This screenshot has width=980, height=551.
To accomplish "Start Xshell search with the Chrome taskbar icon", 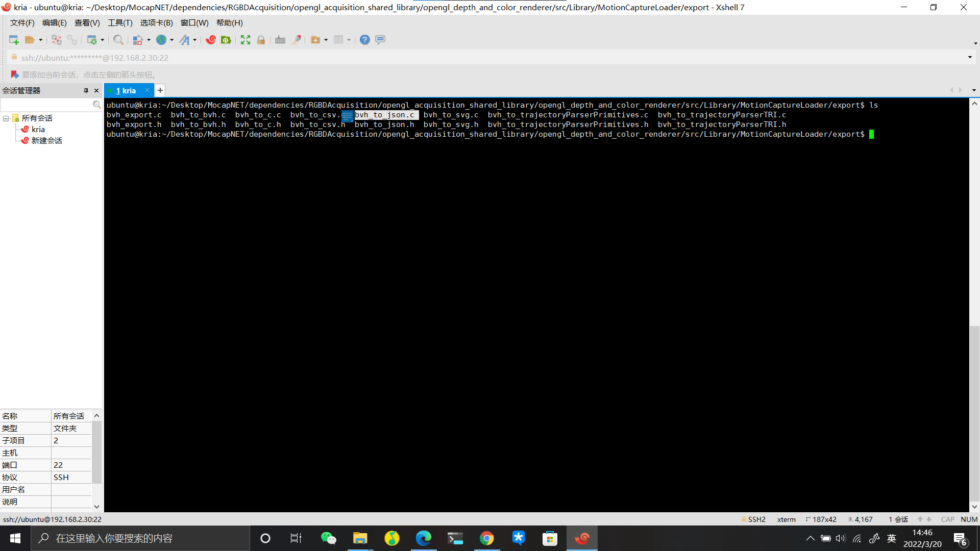I will pyautogui.click(x=486, y=538).
